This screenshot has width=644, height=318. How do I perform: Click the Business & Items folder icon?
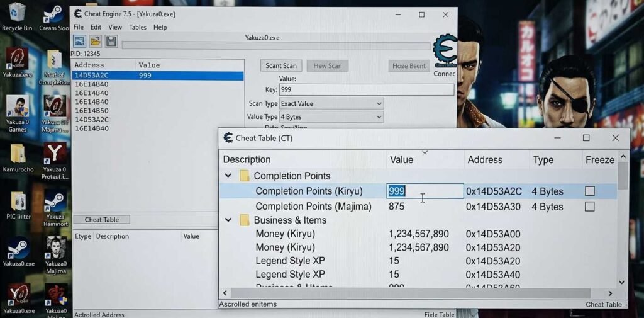pos(245,220)
